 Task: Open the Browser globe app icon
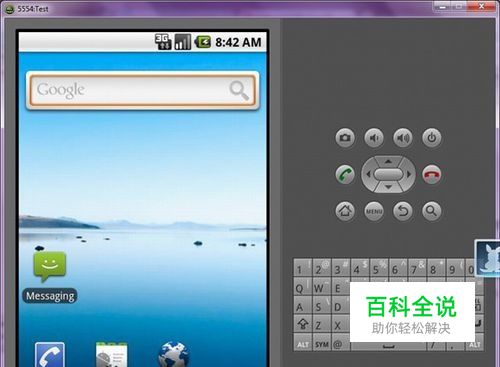coord(173,355)
